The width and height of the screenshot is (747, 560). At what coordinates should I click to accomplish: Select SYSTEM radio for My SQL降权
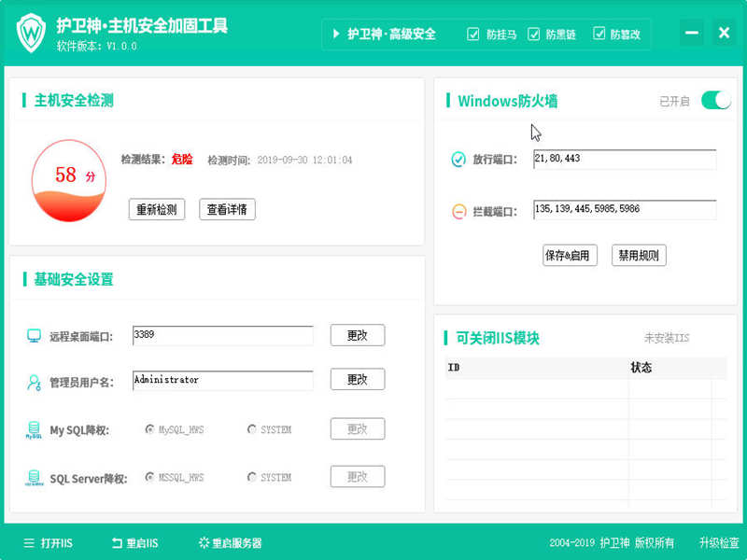click(x=251, y=429)
